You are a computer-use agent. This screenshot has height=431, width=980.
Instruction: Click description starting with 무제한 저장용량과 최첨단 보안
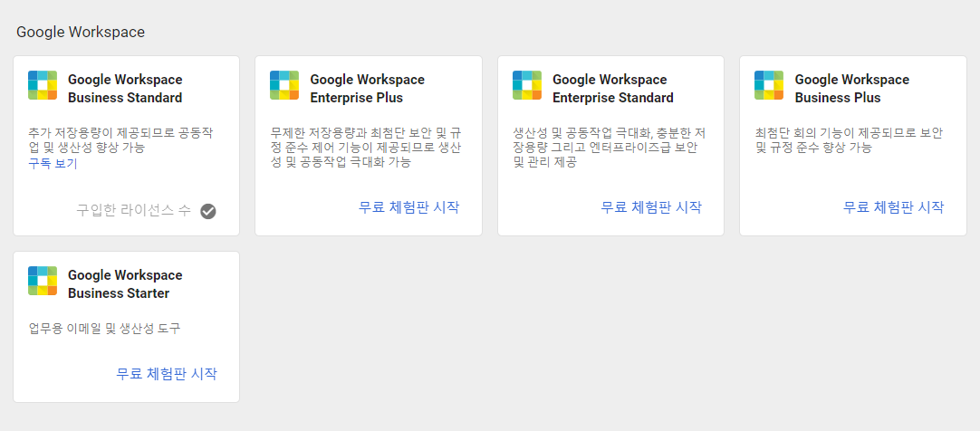pos(366,148)
